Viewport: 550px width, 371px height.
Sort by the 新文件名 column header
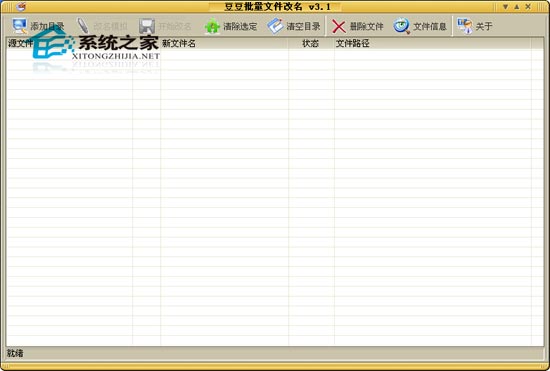pyautogui.click(x=224, y=43)
